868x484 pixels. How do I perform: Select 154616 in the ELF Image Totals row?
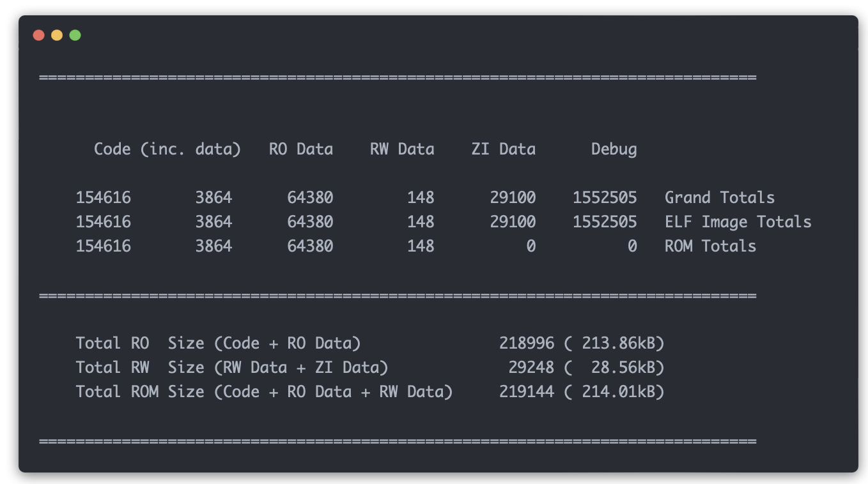pyautogui.click(x=104, y=222)
